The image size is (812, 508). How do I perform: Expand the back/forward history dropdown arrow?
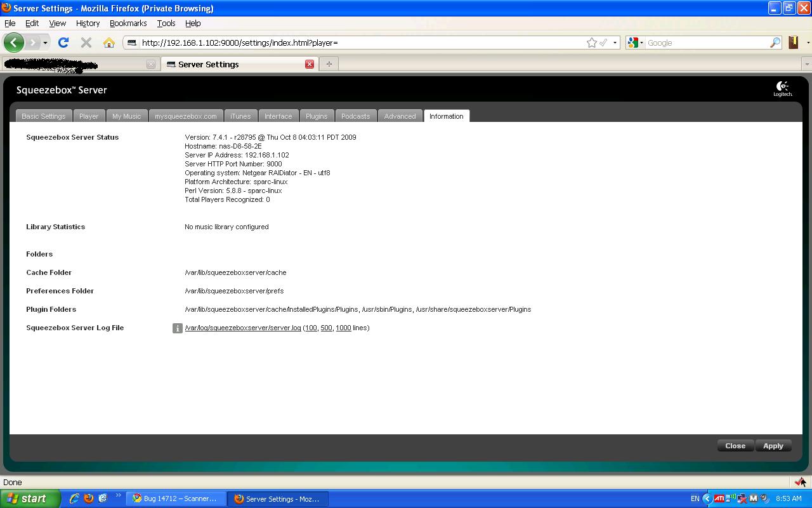45,43
